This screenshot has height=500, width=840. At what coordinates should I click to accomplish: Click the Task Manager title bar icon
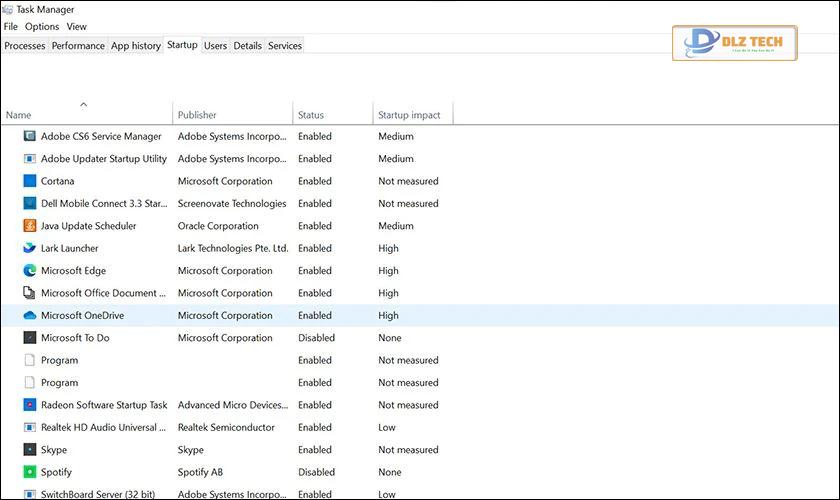(8, 9)
